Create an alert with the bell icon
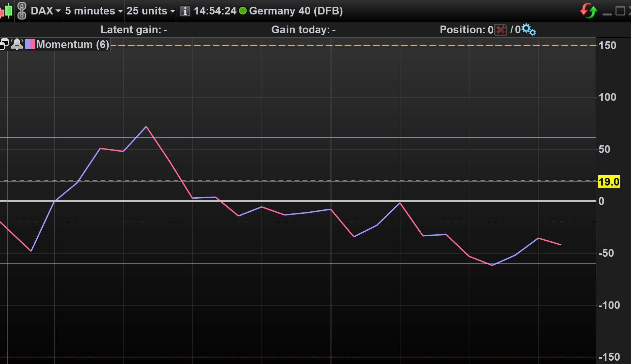The height and width of the screenshot is (364, 631). (17, 44)
